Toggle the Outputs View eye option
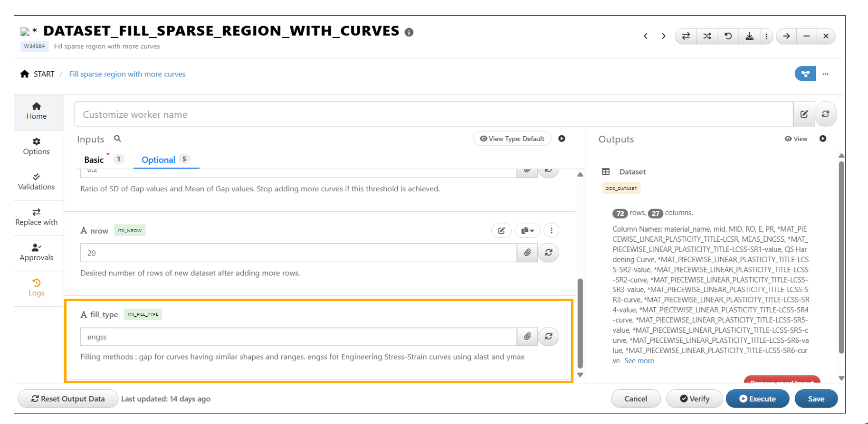Viewport: 868px width, 424px height. tap(796, 139)
